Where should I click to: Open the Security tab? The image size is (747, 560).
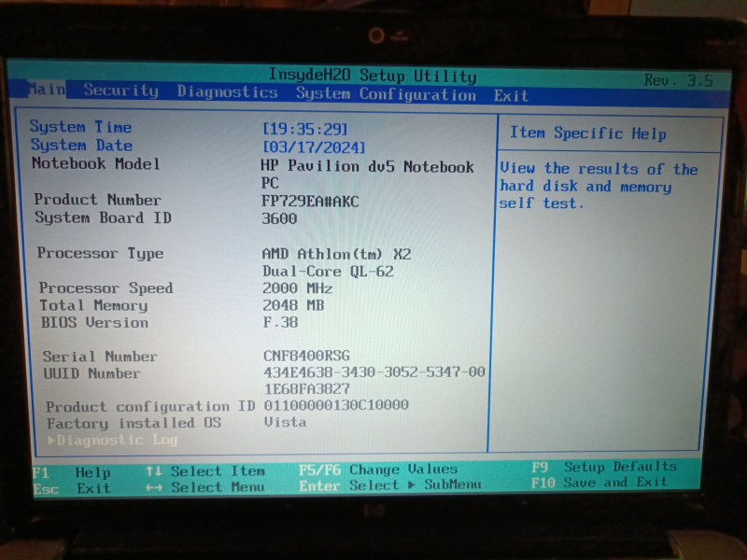coord(121,90)
